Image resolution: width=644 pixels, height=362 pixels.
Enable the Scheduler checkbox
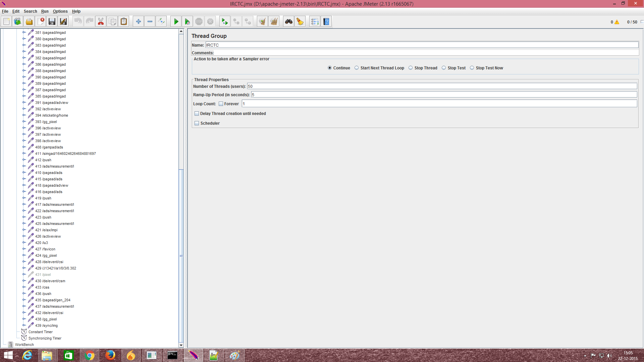click(x=197, y=123)
